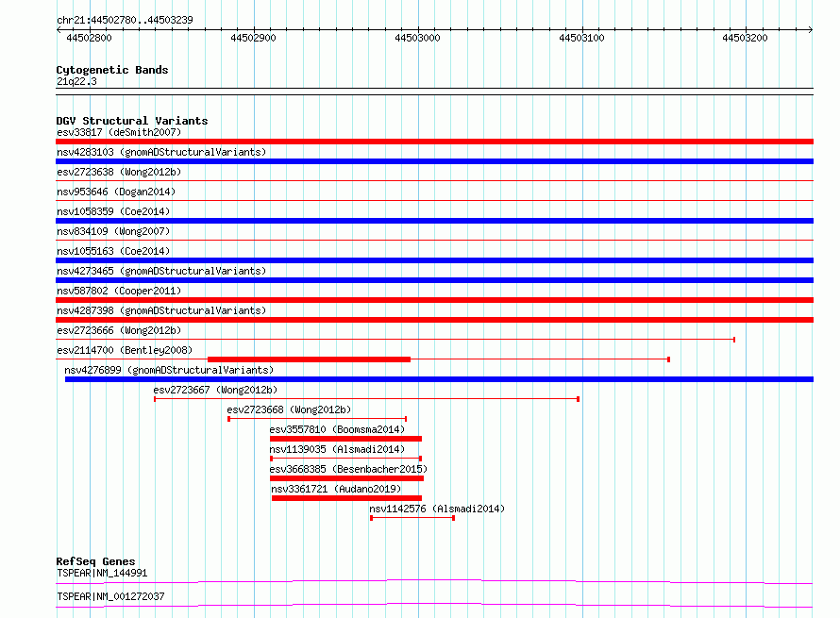
Task: Click ruler position 44503000
Action: point(417,38)
